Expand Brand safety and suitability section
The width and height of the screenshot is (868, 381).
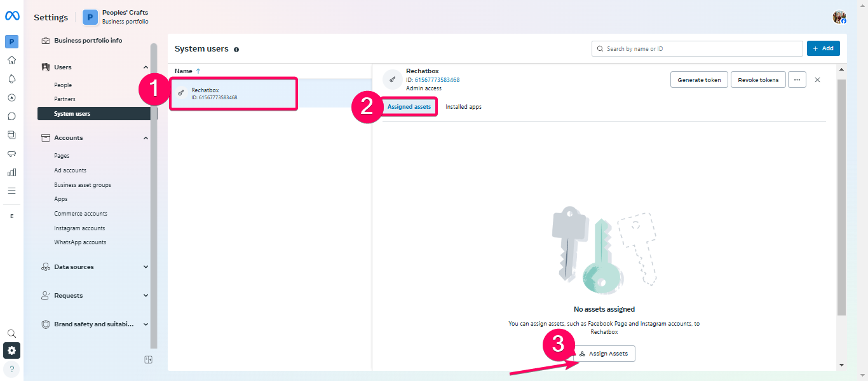tap(146, 324)
